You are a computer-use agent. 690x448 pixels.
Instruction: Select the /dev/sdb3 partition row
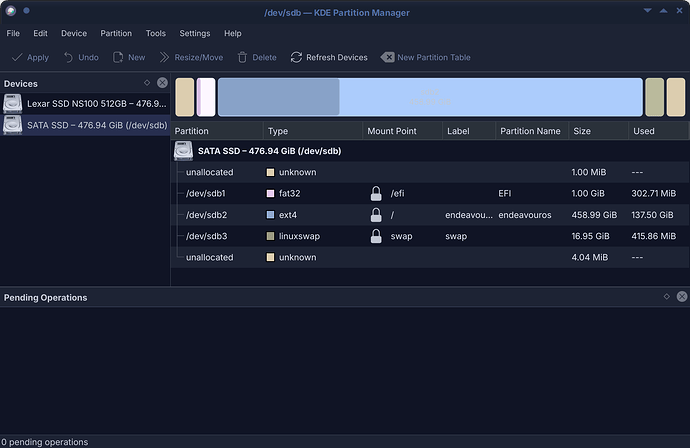click(430, 236)
